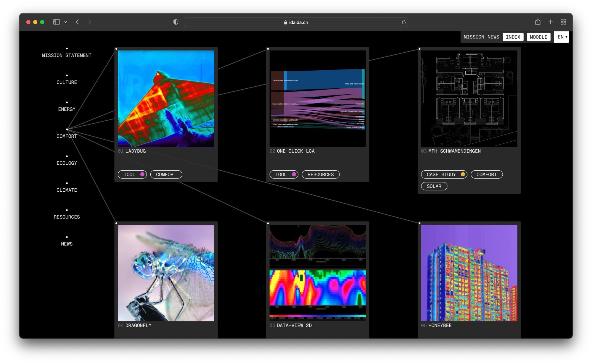Go back with the left arrow
This screenshot has width=592, height=364.
point(77,22)
